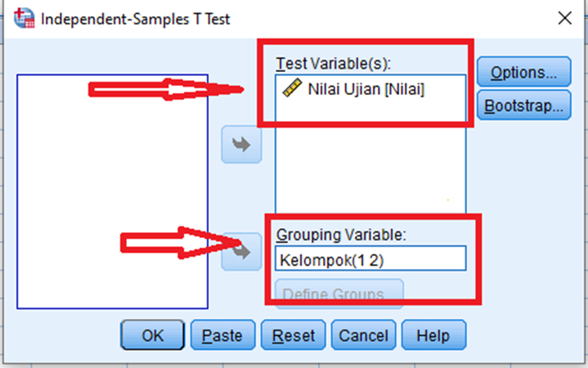Click inside the empty source variable list
The image size is (588, 368).
[113, 191]
